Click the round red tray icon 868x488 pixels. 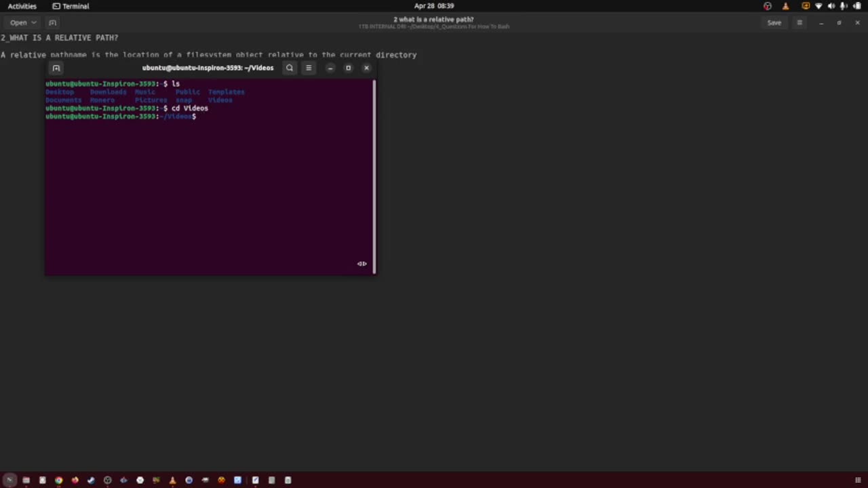click(768, 6)
